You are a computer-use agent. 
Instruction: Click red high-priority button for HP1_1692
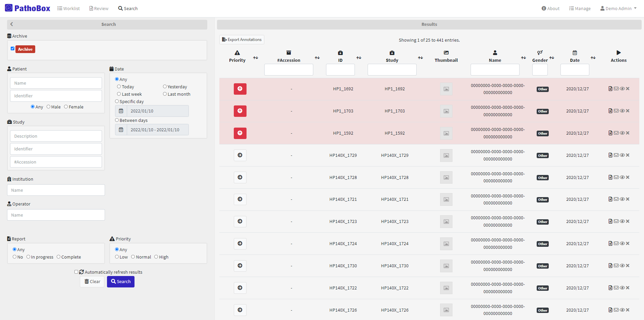(240, 89)
